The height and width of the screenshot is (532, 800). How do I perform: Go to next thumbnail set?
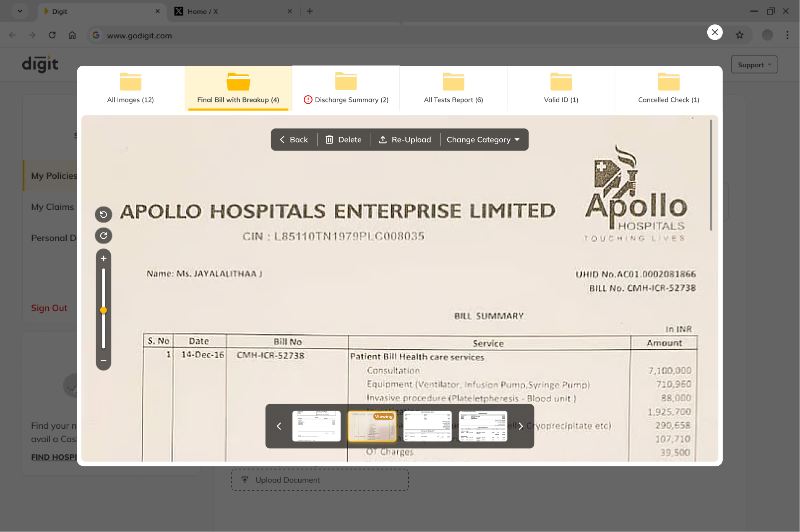tap(521, 426)
